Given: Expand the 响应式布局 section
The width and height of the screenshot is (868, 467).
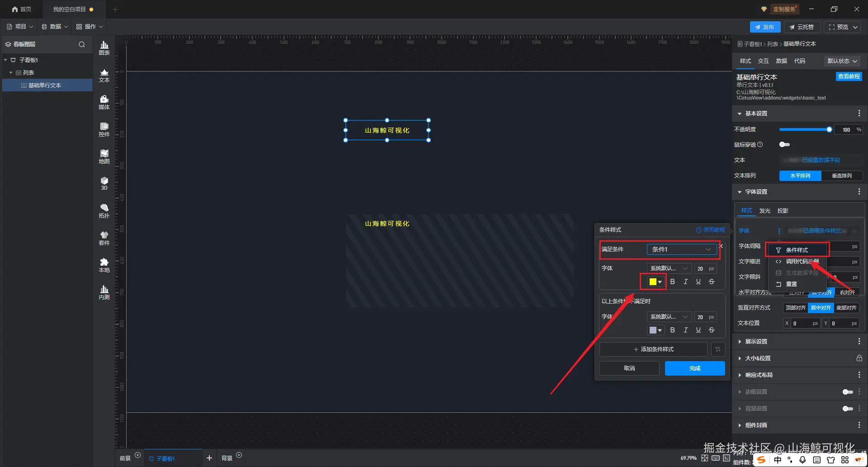Looking at the screenshot, I should 740,375.
